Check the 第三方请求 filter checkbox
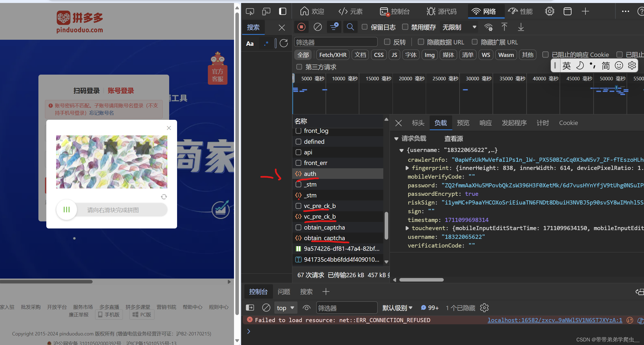The height and width of the screenshot is (345, 644). tap(299, 67)
